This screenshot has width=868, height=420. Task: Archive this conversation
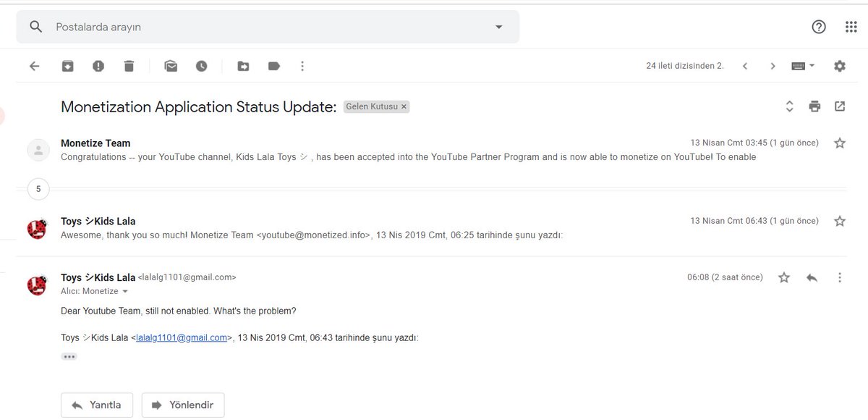67,66
